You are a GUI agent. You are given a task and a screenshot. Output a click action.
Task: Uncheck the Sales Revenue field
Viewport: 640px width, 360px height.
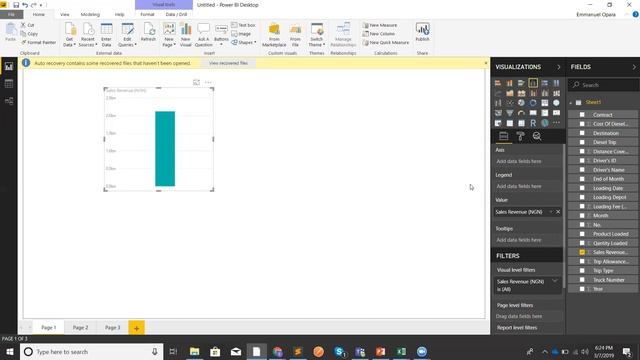[582, 252]
